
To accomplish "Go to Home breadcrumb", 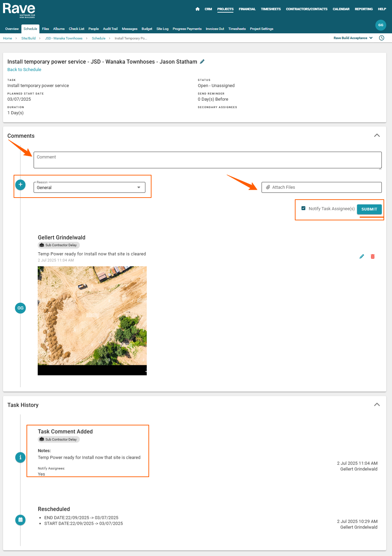I will (7, 38).
